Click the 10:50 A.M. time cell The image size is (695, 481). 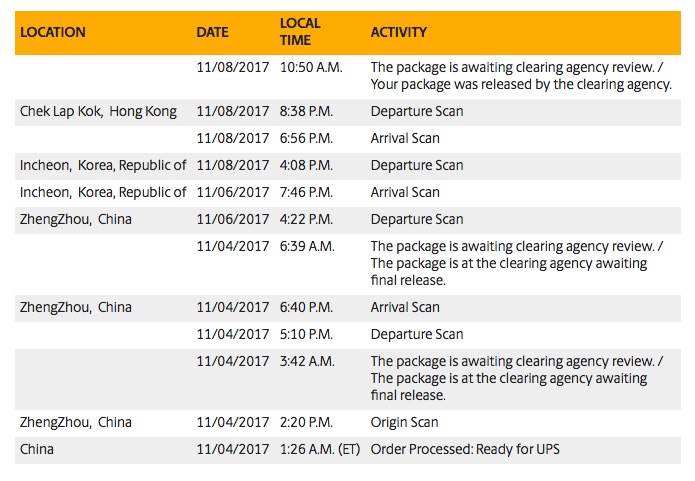[311, 67]
